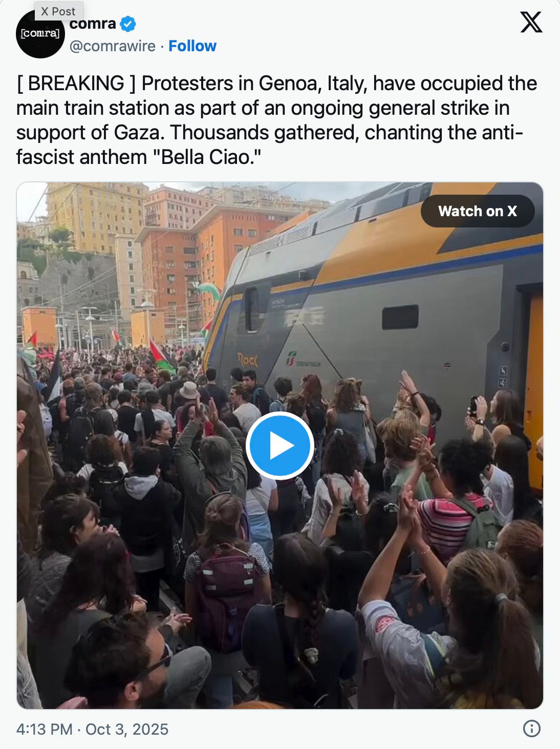The width and height of the screenshot is (560, 749).
Task: Click the X logo in the top corner
Action: (531, 22)
